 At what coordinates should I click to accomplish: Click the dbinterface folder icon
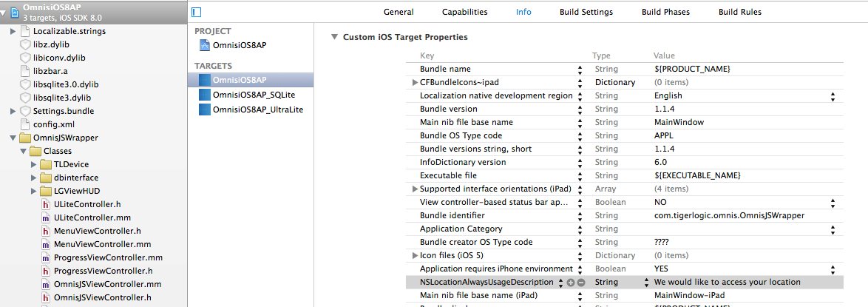(46, 178)
